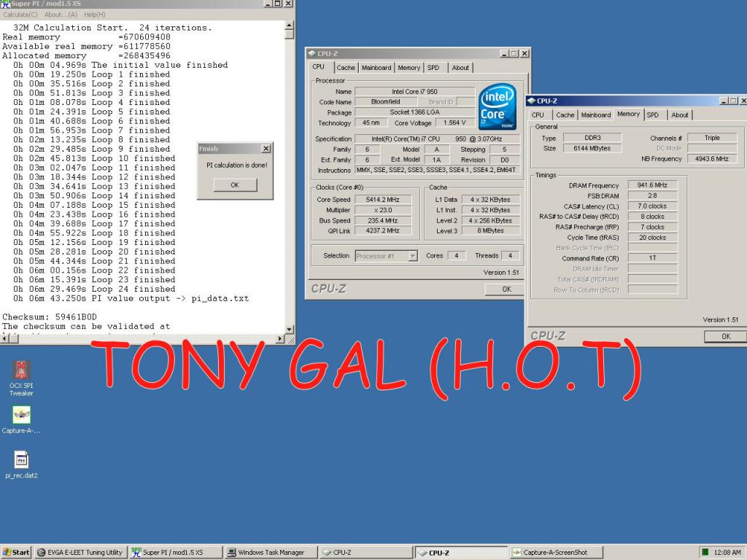Switch to CPU tab in front CPU-Z Memory window

538,114
